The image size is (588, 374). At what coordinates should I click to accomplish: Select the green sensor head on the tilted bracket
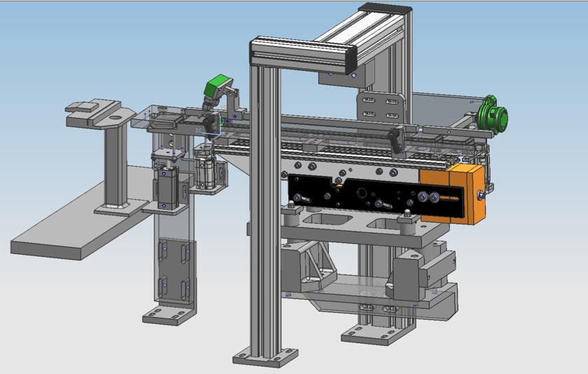(x=217, y=86)
